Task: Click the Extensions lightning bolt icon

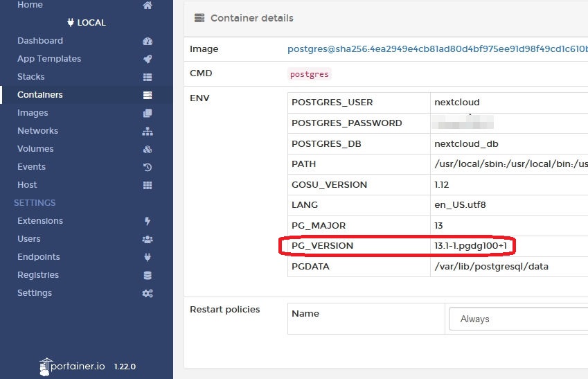Action: click(x=147, y=221)
